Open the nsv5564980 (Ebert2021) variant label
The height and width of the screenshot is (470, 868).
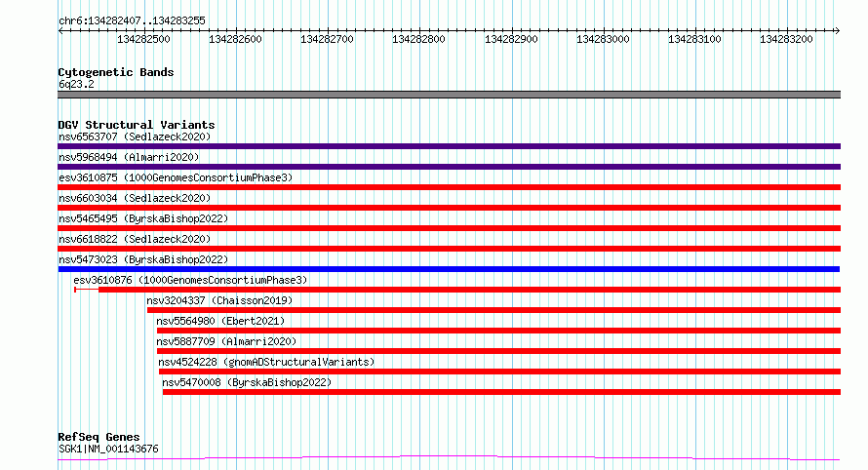click(220, 321)
